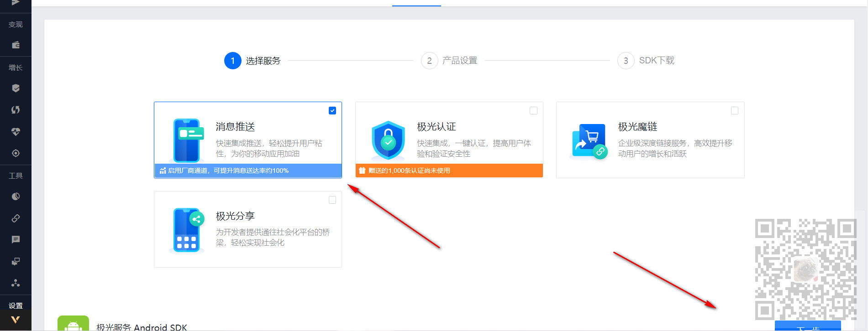
Task: Click the wallet icon under 变现
Action: 16,45
